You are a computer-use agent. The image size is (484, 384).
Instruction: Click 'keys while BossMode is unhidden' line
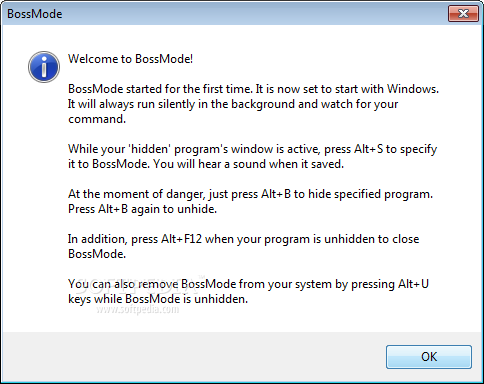click(158, 299)
